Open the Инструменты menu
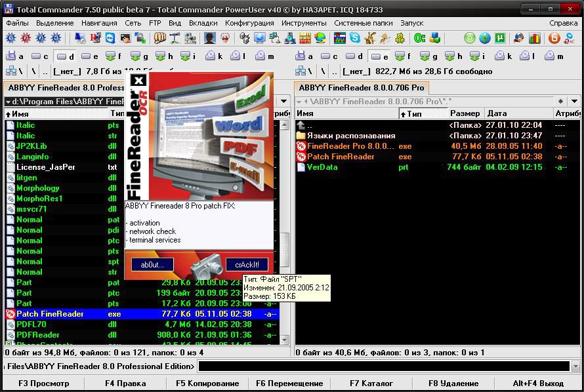This screenshot has width=584, height=392. (x=304, y=23)
